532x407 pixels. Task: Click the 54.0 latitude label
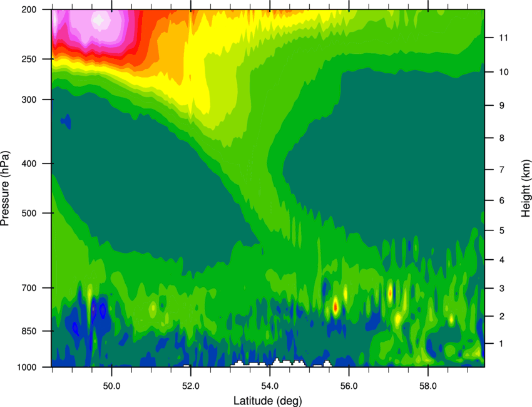tap(270, 386)
